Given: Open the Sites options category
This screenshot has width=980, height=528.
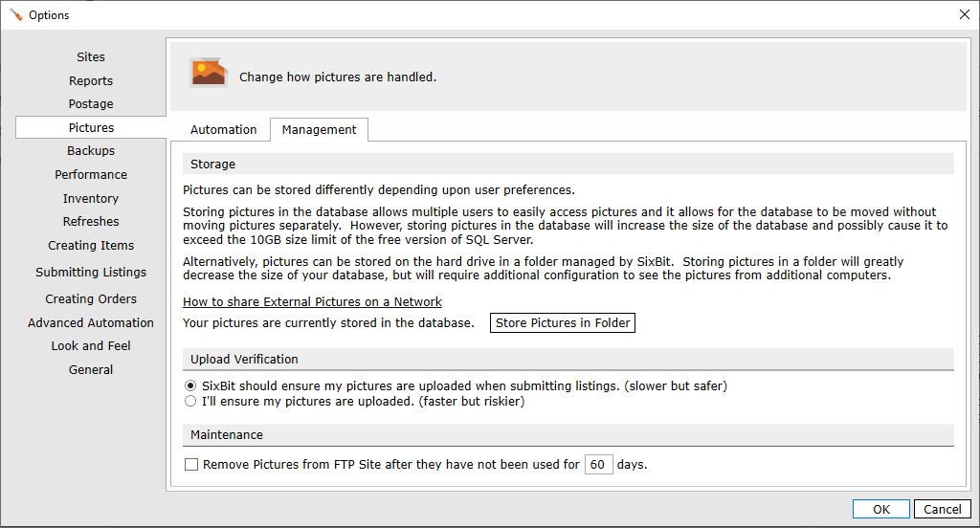Looking at the screenshot, I should pos(91,56).
